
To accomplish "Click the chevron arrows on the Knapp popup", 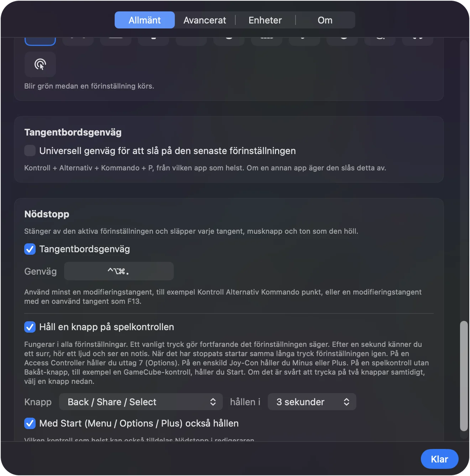I will pyautogui.click(x=213, y=402).
